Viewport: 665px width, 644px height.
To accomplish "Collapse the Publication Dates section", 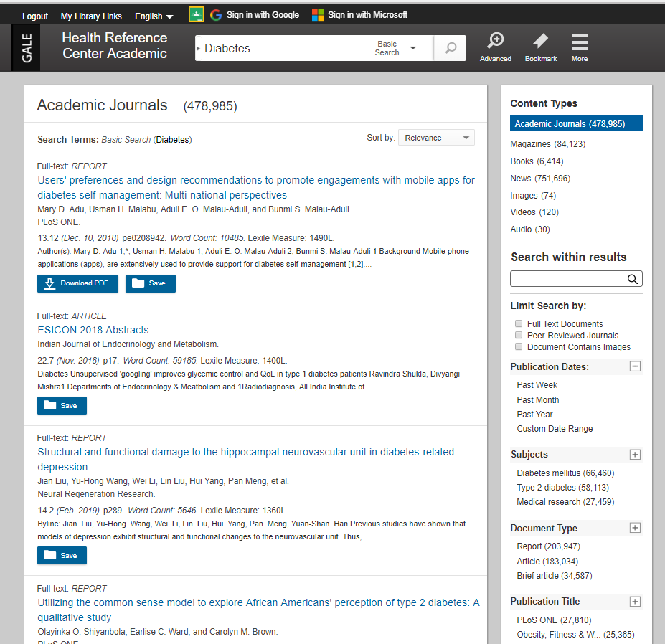I will (634, 366).
